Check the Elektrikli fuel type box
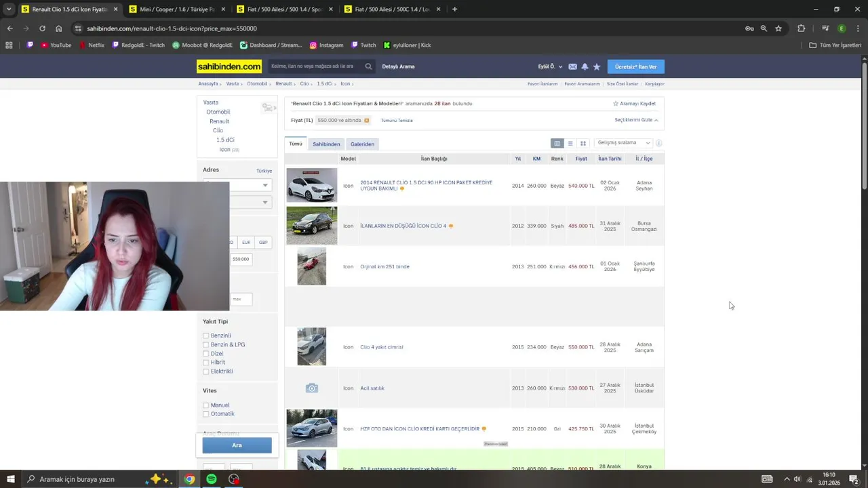Screen dimensions: 868x488 pyautogui.click(x=205, y=371)
